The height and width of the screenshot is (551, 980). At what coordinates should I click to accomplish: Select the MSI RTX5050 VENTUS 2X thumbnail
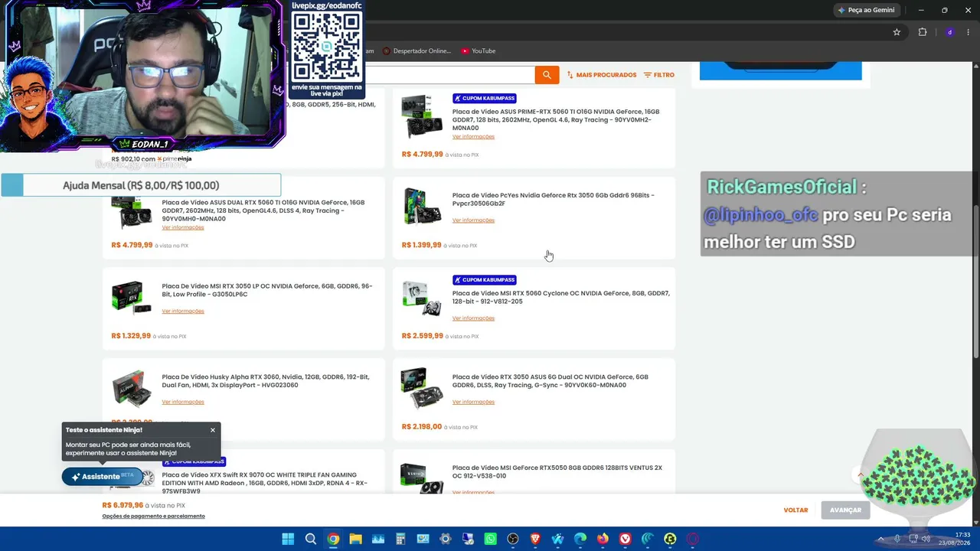pos(422,478)
